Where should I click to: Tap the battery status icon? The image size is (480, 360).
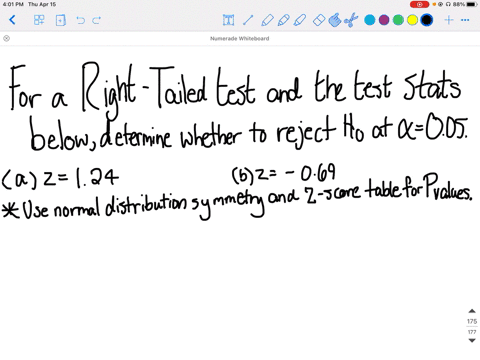pyautogui.click(x=472, y=4)
